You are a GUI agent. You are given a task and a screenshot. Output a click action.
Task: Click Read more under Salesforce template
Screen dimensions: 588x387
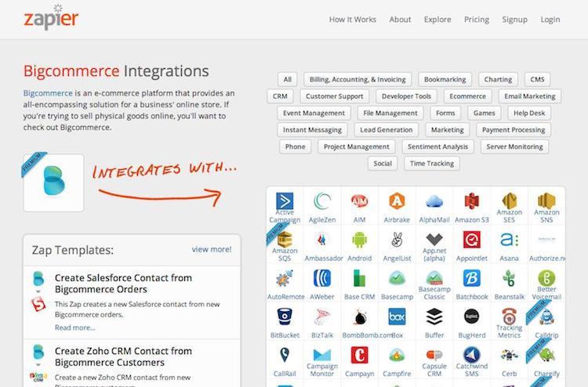[74, 327]
